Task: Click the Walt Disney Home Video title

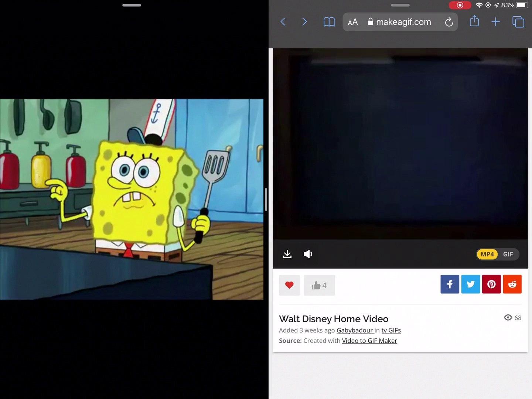Action: 334,319
